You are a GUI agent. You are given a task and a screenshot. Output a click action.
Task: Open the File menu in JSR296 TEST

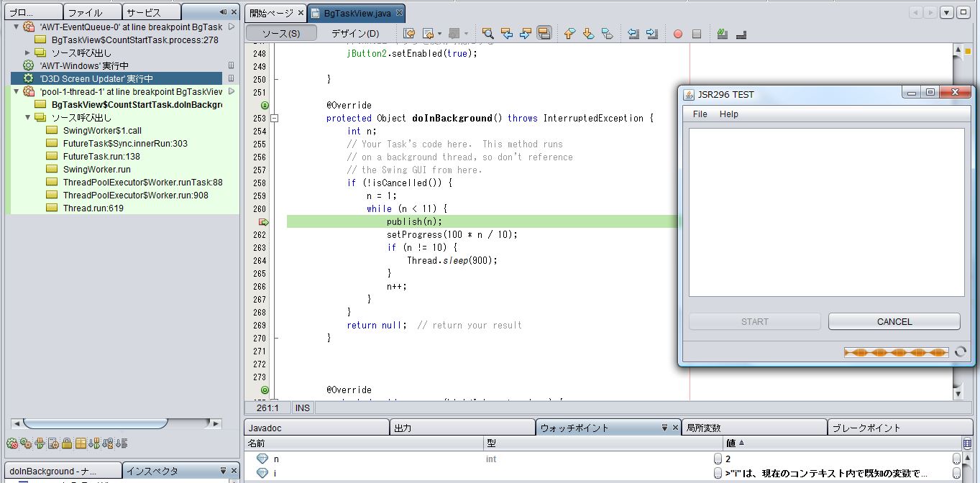point(700,114)
